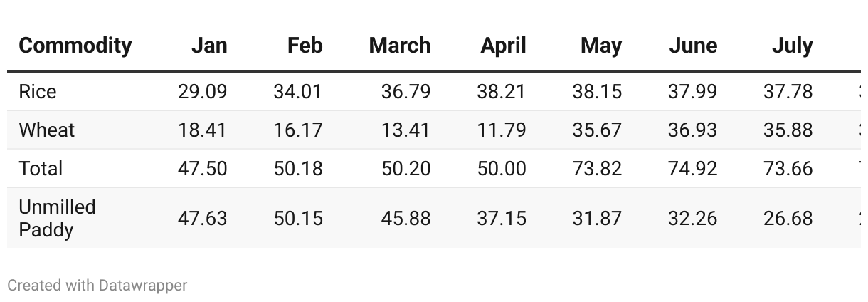Click the June column header

coord(694,46)
